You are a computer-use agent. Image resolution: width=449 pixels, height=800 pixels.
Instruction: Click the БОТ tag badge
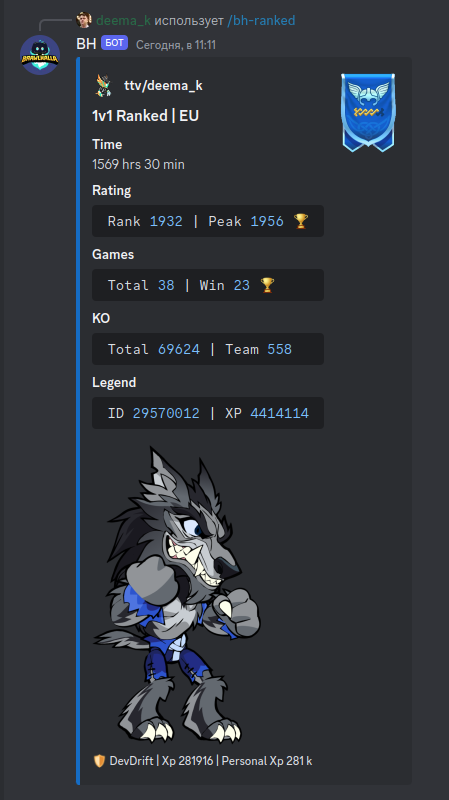click(x=114, y=43)
